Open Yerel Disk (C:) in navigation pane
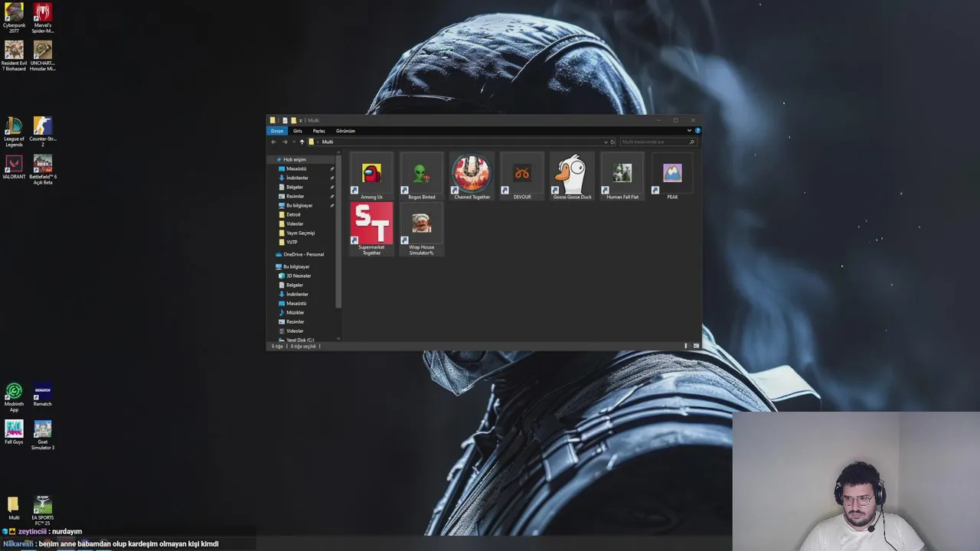 pos(300,340)
